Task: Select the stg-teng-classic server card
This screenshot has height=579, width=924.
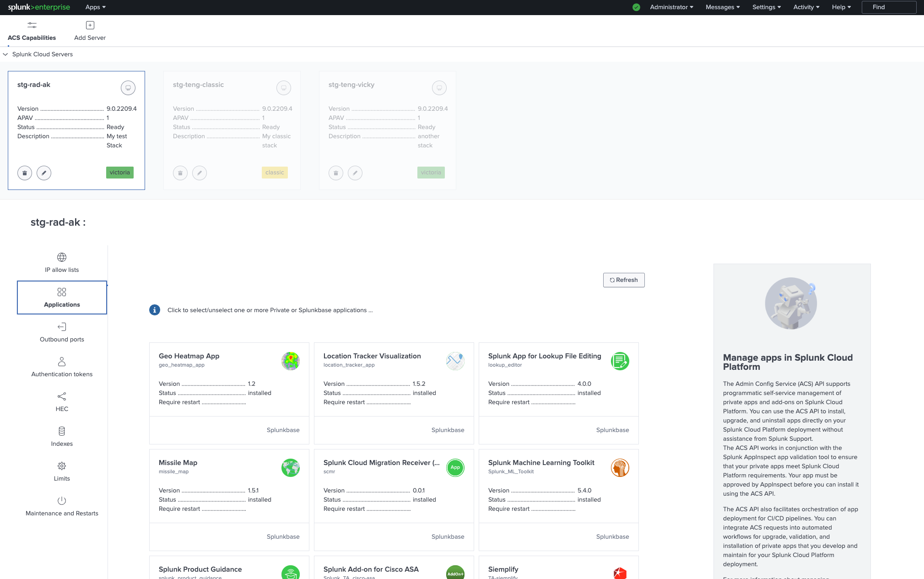Action: (x=232, y=130)
